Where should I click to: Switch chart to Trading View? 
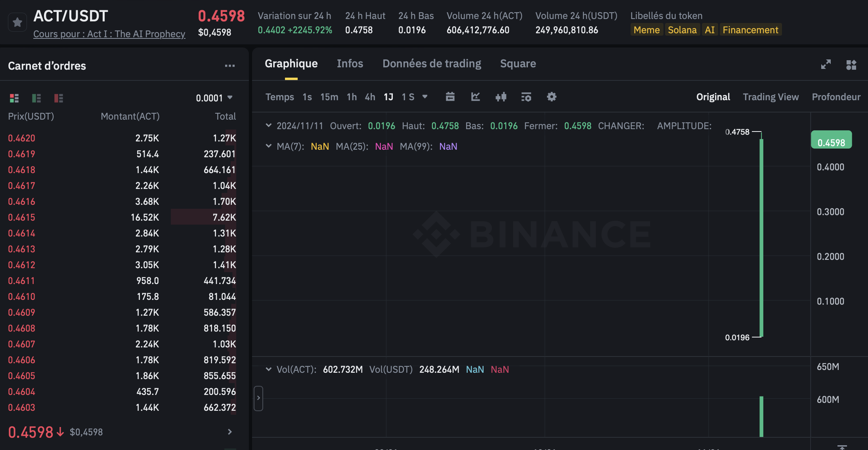pyautogui.click(x=770, y=97)
